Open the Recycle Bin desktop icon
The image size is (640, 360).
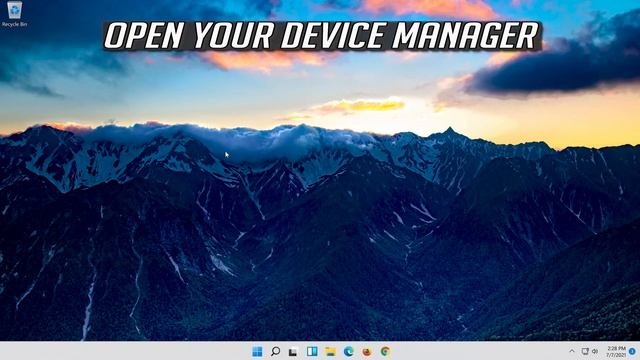(x=14, y=13)
